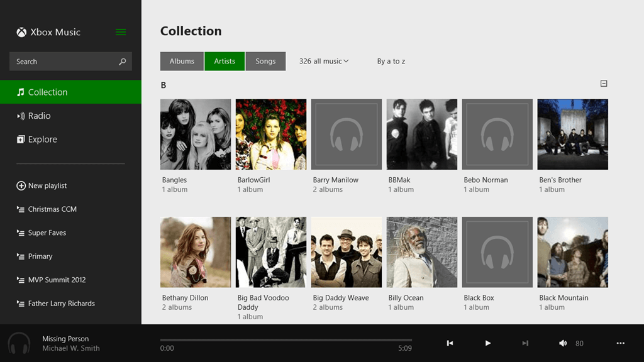Open the Radio section
Screen dimensions: 644x362
[x=39, y=116]
